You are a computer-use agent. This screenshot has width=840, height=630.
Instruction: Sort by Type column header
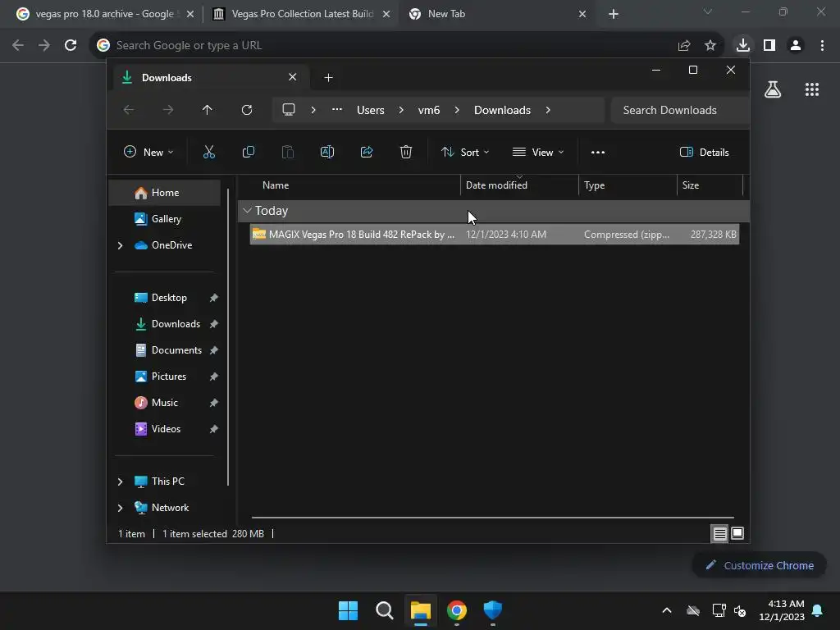pos(628,185)
